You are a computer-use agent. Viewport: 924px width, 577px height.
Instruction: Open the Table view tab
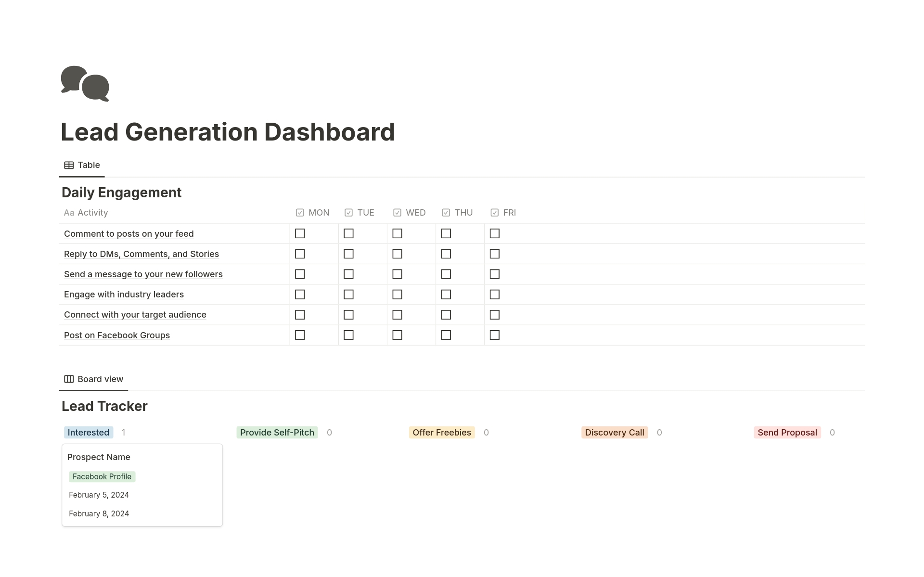pyautogui.click(x=82, y=165)
